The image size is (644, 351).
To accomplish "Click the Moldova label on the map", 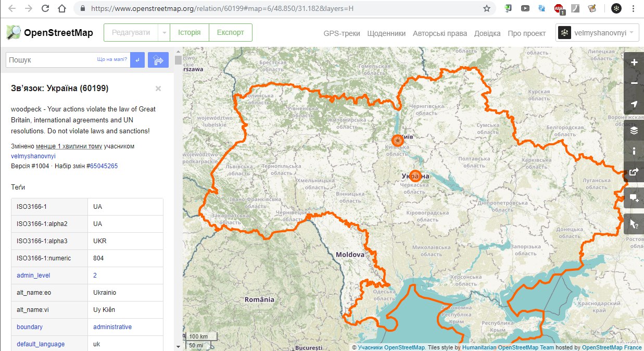I will 350,255.
